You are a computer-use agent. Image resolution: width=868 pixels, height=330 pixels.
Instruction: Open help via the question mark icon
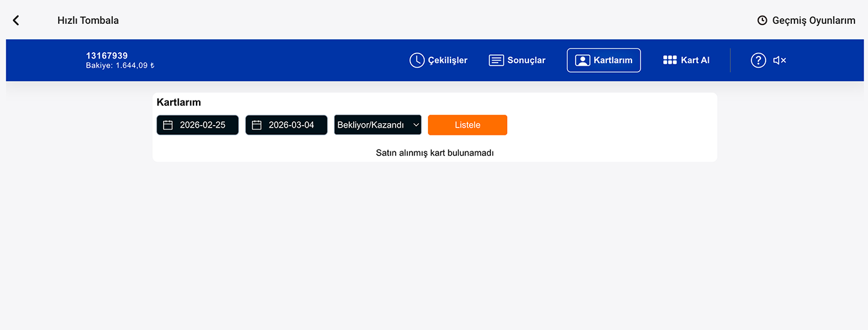coord(758,61)
